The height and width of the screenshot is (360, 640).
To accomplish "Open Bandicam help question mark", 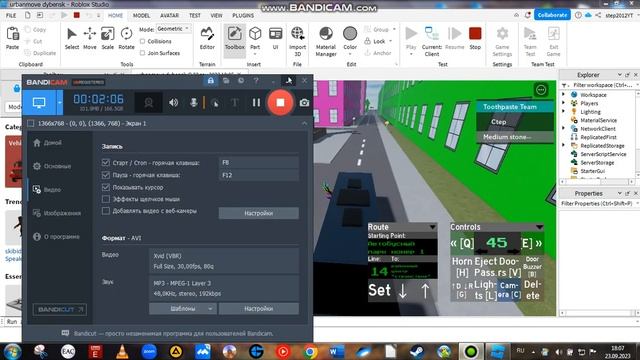I will (256, 81).
